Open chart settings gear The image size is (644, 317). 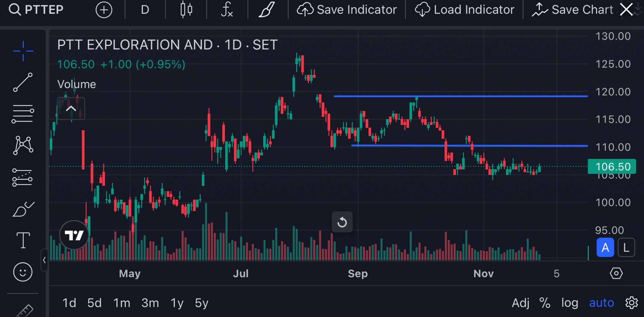click(x=631, y=303)
